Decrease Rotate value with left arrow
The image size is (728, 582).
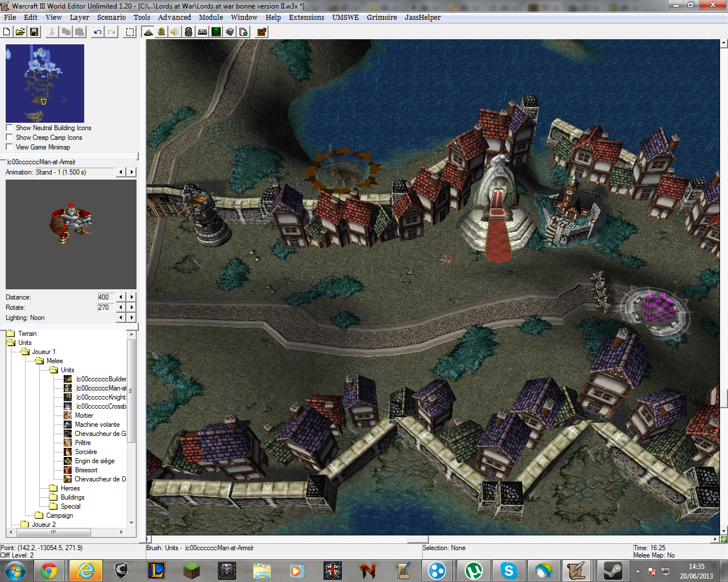coord(121,307)
